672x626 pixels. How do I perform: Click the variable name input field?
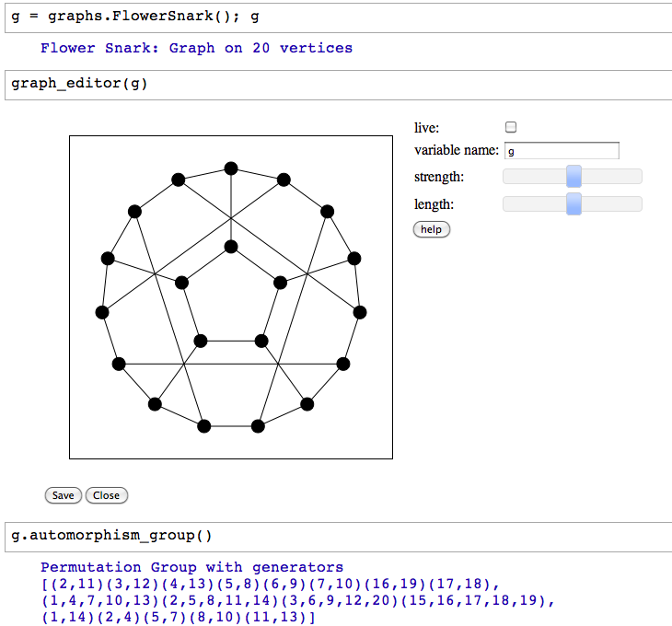point(562,151)
